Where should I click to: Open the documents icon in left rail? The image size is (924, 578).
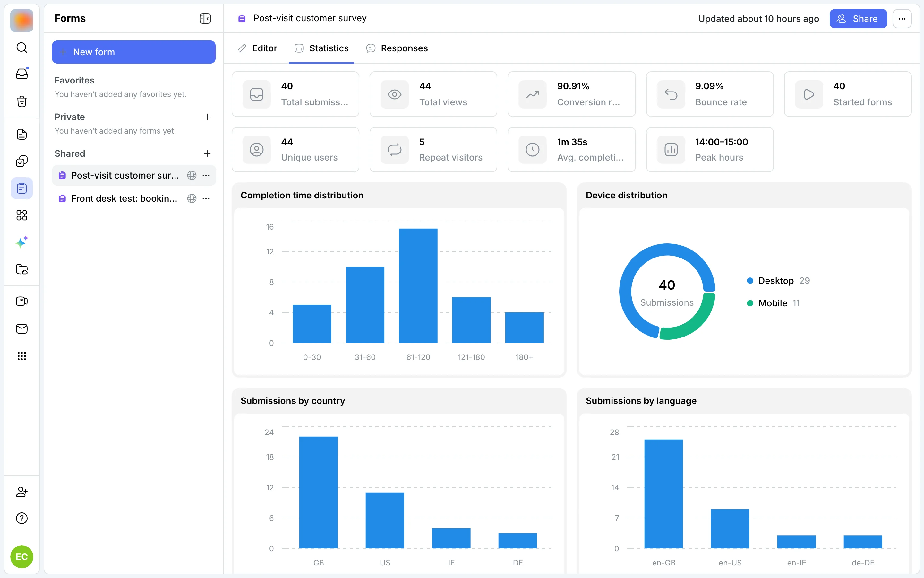(22, 134)
